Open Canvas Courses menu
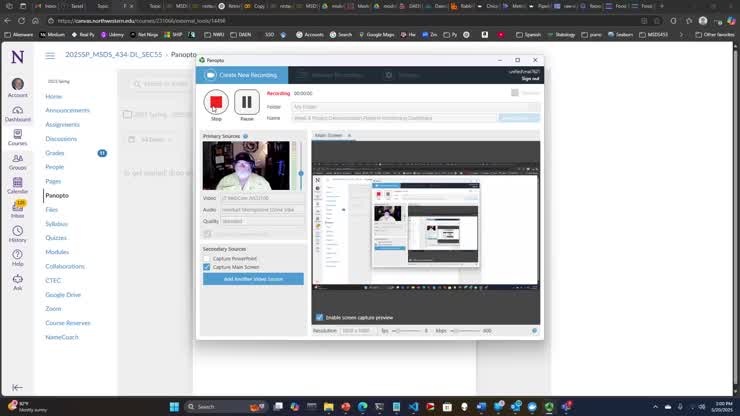Screen dimensions: 740x416 coord(17,137)
